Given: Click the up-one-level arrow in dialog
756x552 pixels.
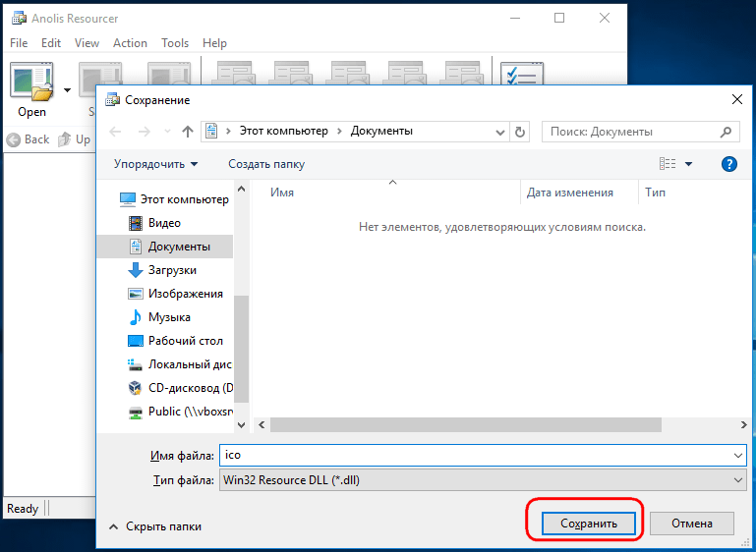Looking at the screenshot, I should (x=188, y=132).
